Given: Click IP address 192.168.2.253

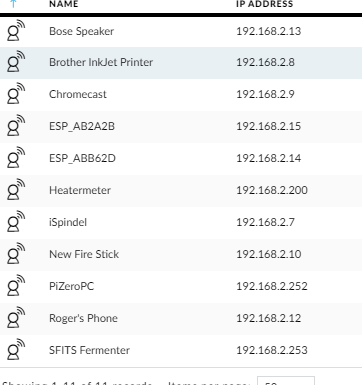Looking at the screenshot, I should click(272, 350).
